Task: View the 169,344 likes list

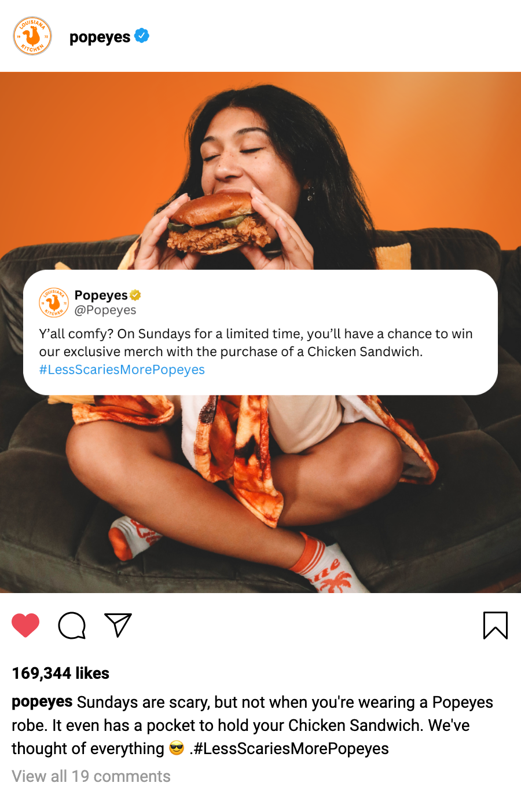Action: [61, 673]
